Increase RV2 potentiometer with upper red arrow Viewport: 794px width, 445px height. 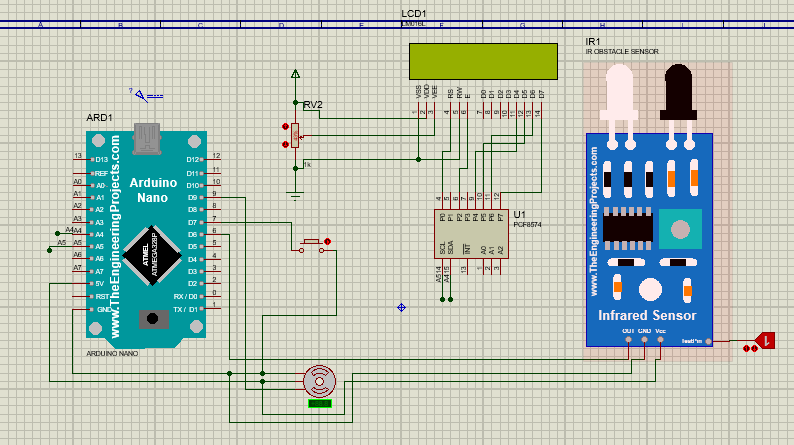point(285,126)
